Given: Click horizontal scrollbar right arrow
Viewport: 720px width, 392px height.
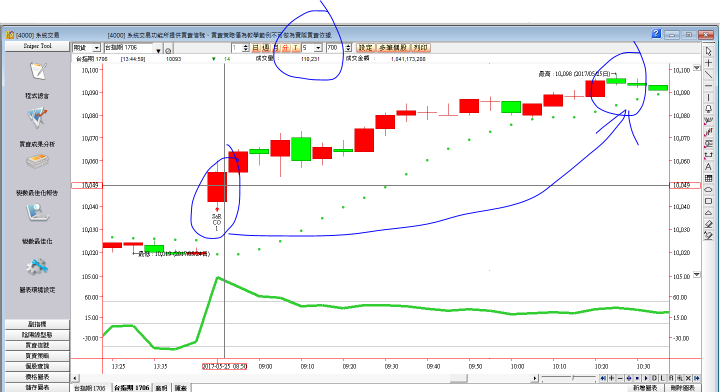Looking at the screenshot, I should click(x=534, y=378).
